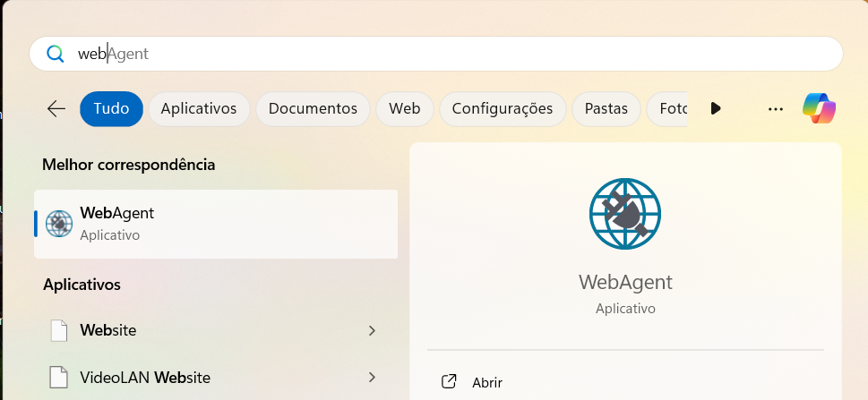Click the search magnifier icon
Screen dimensions: 868x400
tap(56, 54)
